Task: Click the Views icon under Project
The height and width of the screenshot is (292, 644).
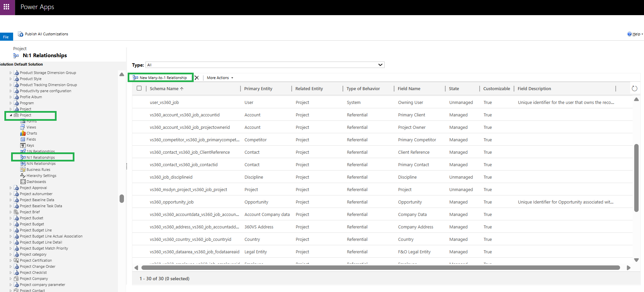Action: point(23,127)
